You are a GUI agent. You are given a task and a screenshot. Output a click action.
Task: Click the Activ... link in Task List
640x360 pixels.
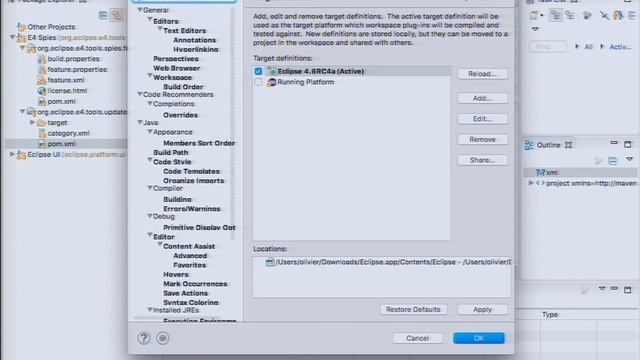[620, 47]
